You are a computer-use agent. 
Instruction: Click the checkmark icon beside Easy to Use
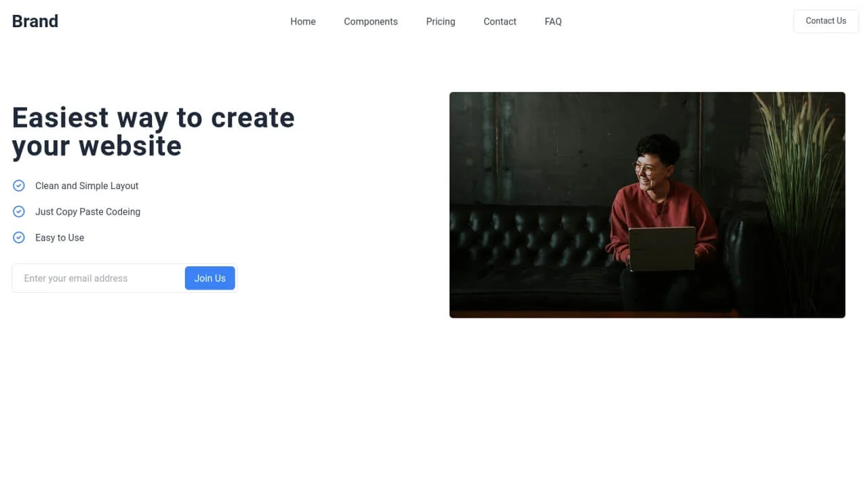pyautogui.click(x=18, y=237)
